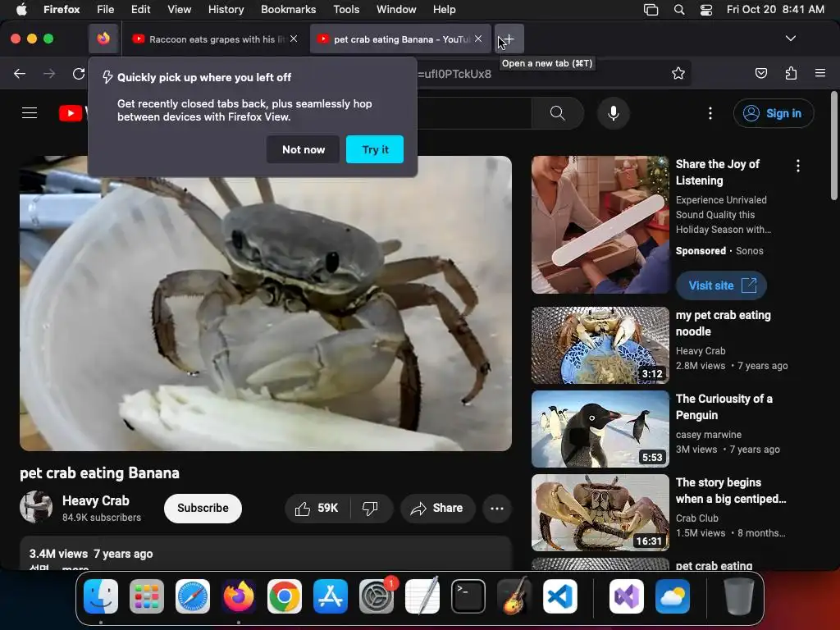This screenshot has width=840, height=630.
Task: Like the video with 59K likes
Action: tap(317, 508)
